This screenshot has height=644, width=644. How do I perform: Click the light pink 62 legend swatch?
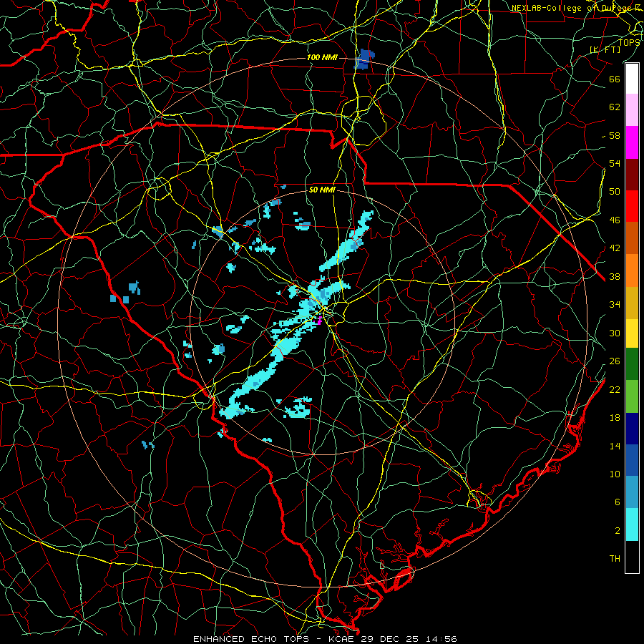coord(632,110)
